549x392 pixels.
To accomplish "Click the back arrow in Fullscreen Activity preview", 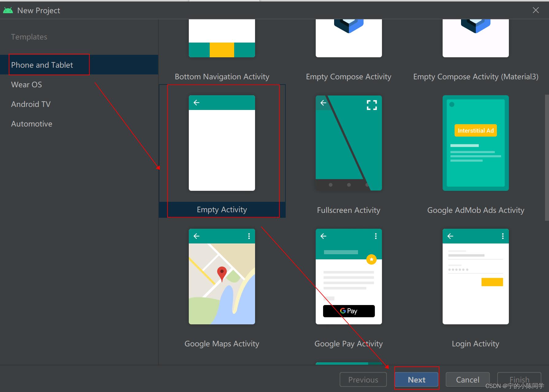I will coord(323,103).
